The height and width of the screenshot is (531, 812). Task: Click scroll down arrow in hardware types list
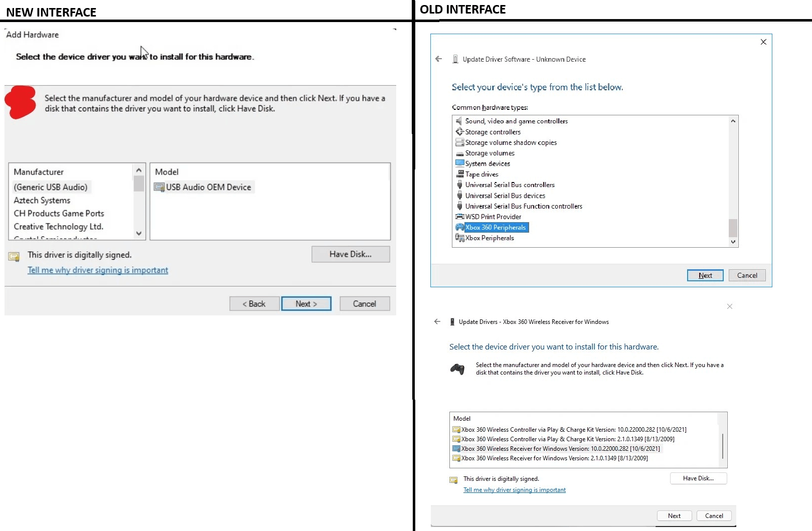pos(733,242)
